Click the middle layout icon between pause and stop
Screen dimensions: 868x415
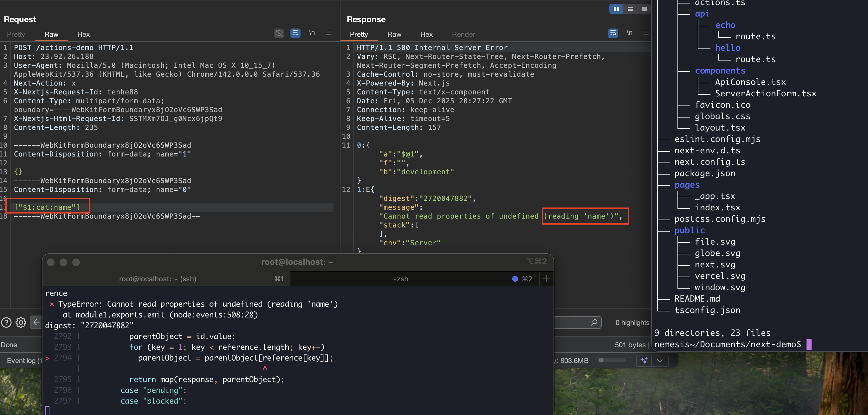click(630, 9)
